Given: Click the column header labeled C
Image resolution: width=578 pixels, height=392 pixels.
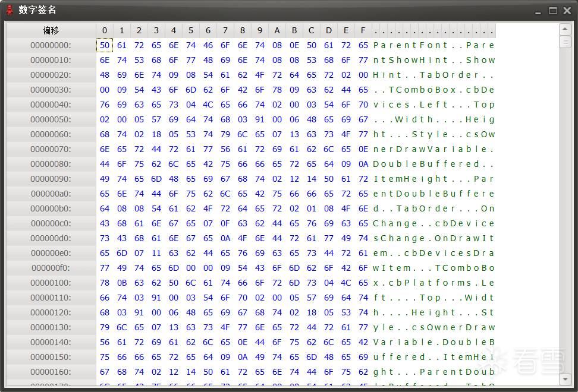Looking at the screenshot, I should tap(312, 30).
